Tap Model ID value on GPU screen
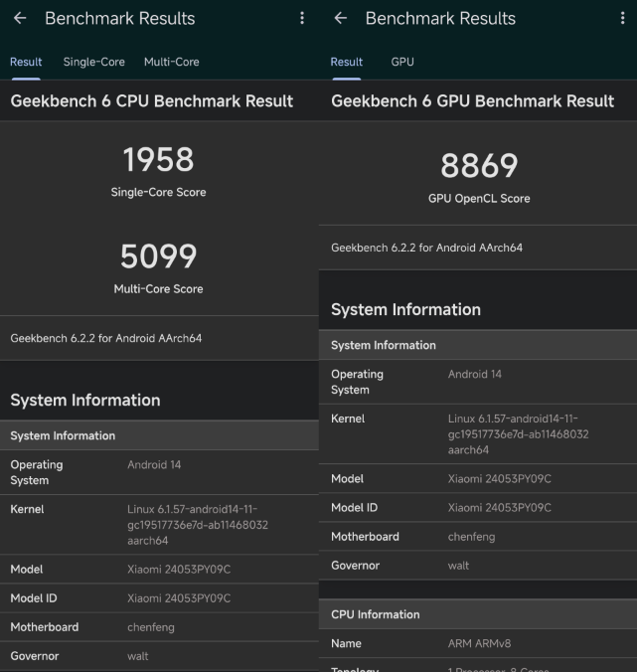This screenshot has width=637, height=672. 500,507
